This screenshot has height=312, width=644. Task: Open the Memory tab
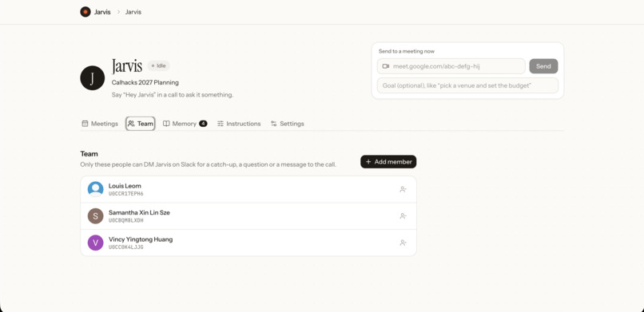pos(185,124)
